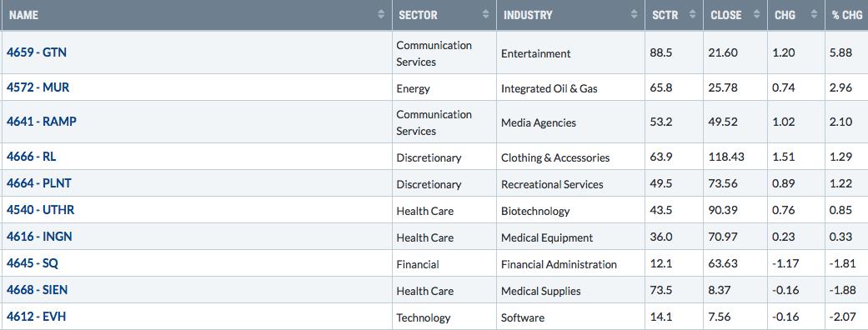Screen dimensions: 868x330
Task: Open the 4666 - RL stock link
Action: pos(31,156)
